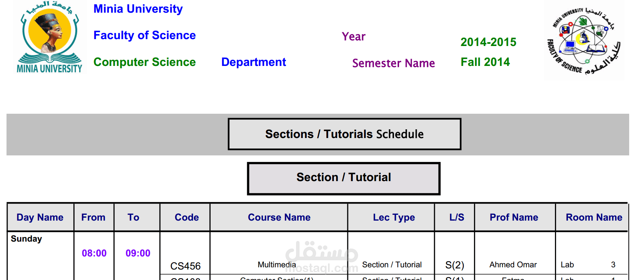Select the Day Name column header
644x280 pixels.
pyautogui.click(x=40, y=217)
